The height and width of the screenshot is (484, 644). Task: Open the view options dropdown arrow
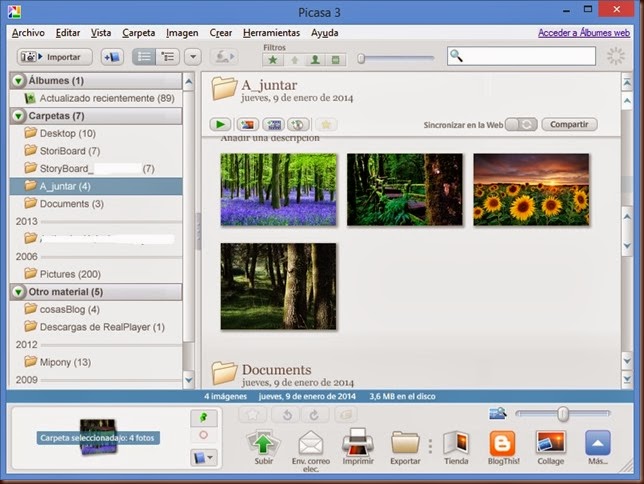[x=193, y=57]
